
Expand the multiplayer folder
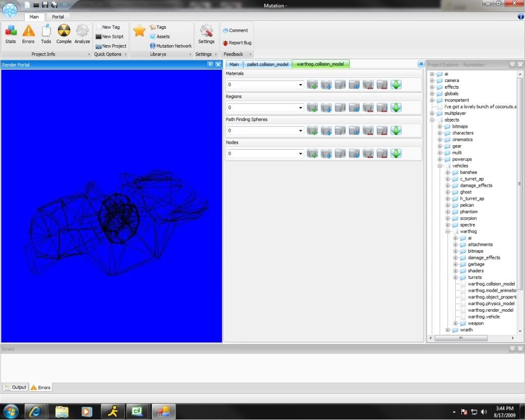pyautogui.click(x=432, y=113)
